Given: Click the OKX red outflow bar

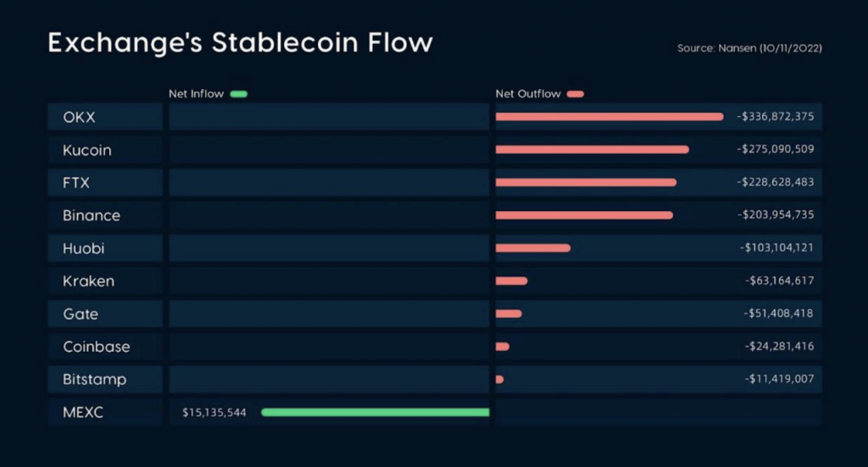Looking at the screenshot, I should [609, 117].
